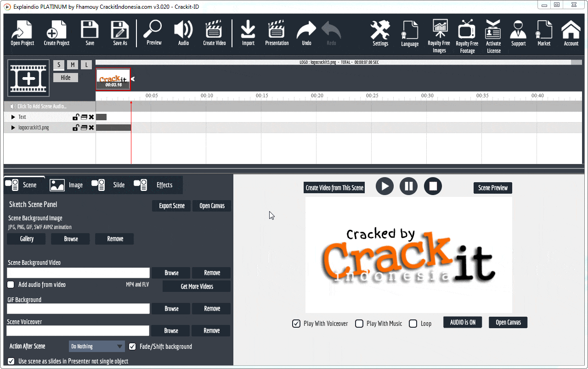This screenshot has height=369, width=588.
Task: Contact Support with the Support icon
Action: 518,33
